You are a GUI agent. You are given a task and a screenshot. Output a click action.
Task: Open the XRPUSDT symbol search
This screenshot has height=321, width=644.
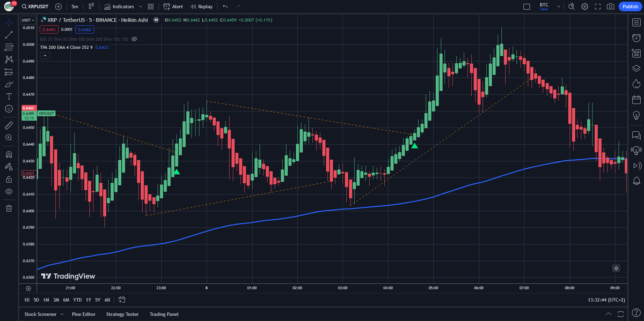tap(36, 6)
